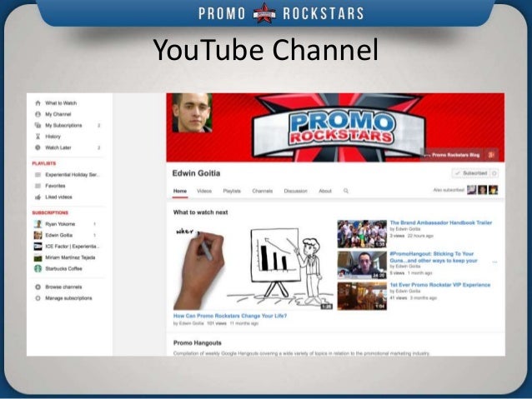The width and height of the screenshot is (532, 399).
Task: Open the #PromoHangout Sticking To Your Guns title
Action: click(434, 257)
